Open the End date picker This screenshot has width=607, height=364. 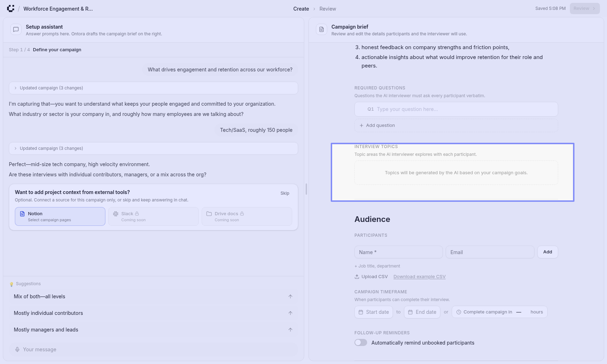point(422,312)
